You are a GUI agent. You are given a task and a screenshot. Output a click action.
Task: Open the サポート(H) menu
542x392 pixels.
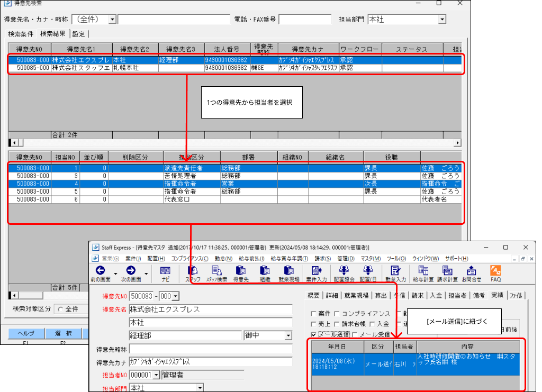456,258
